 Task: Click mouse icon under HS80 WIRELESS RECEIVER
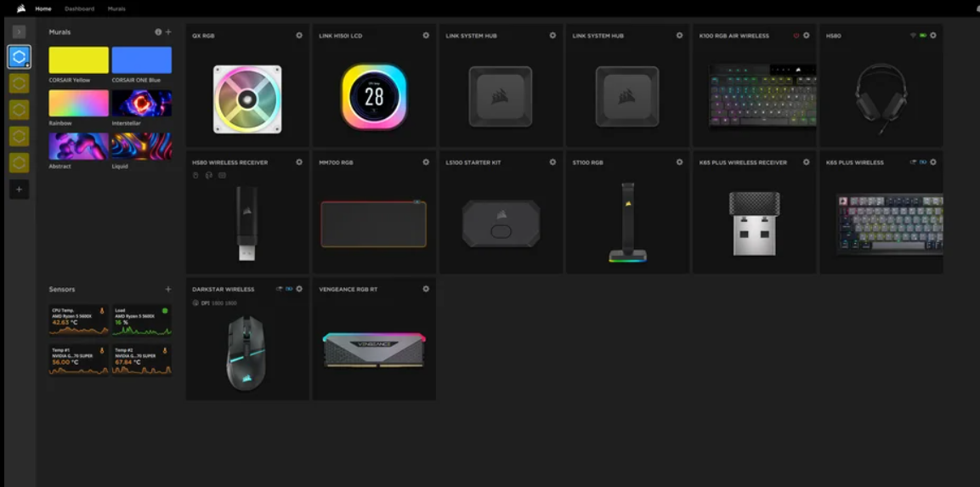pos(195,176)
